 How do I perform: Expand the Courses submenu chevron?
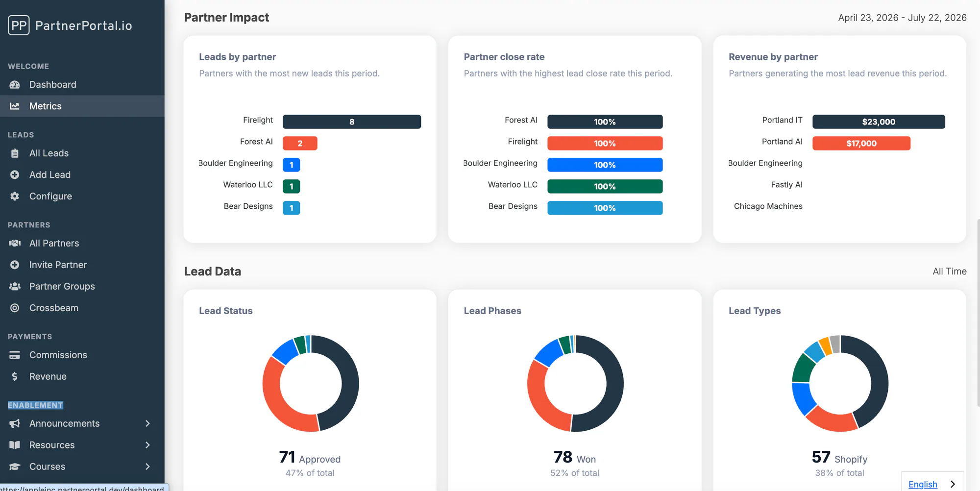click(147, 467)
